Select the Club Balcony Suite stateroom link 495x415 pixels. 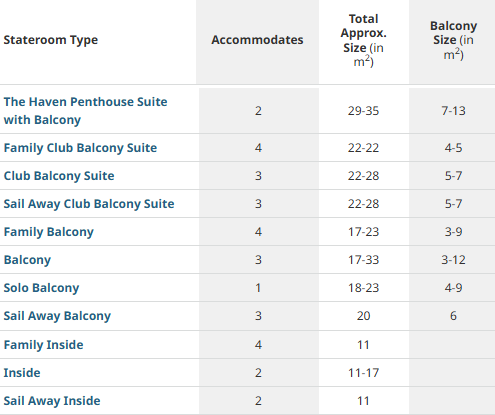pos(59,176)
